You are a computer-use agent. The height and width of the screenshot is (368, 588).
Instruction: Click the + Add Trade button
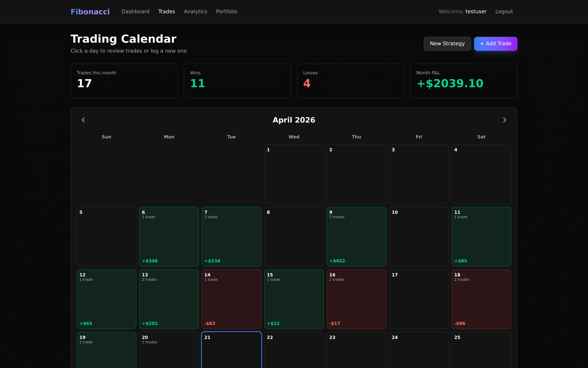tap(495, 44)
